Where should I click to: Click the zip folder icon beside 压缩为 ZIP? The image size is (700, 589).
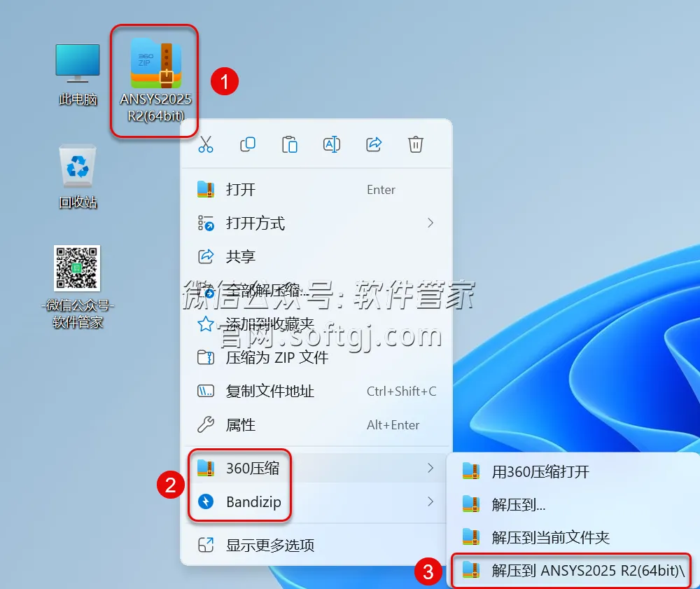click(x=206, y=357)
